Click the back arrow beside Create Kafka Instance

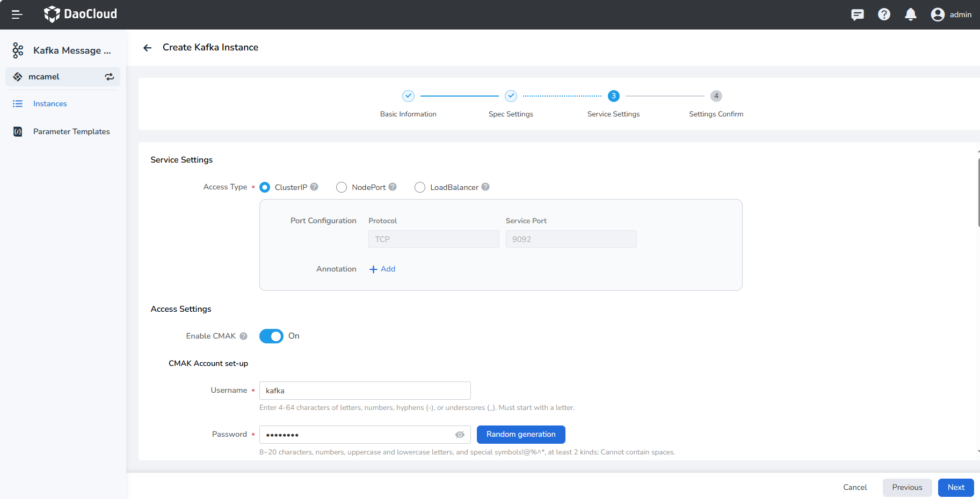[147, 48]
